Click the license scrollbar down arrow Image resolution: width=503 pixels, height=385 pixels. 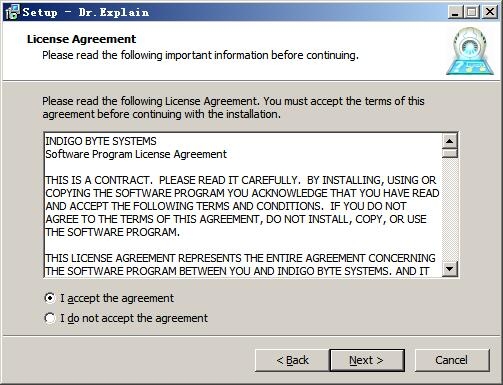click(450, 268)
